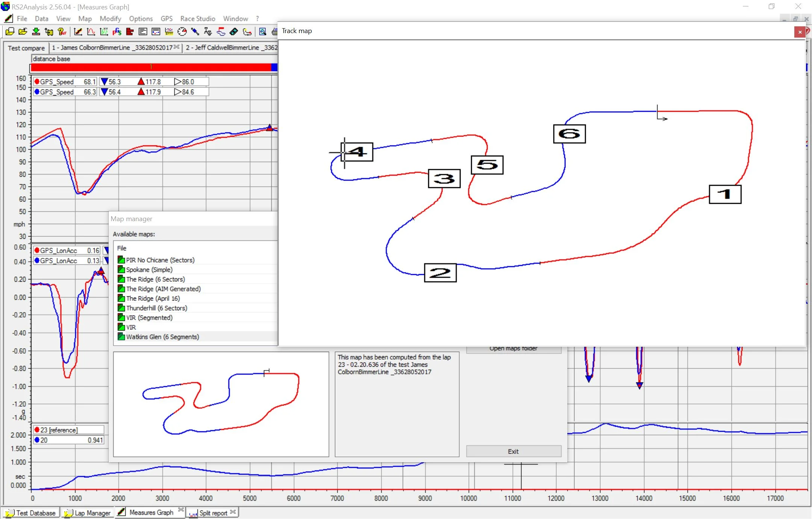
Task: Click the open folder toolbar icon
Action: (23, 32)
